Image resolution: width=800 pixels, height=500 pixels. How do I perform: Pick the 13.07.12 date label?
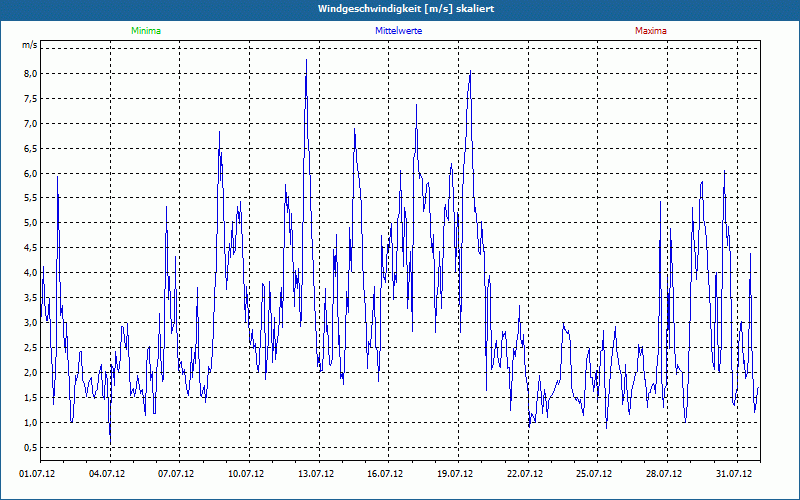coord(316,474)
